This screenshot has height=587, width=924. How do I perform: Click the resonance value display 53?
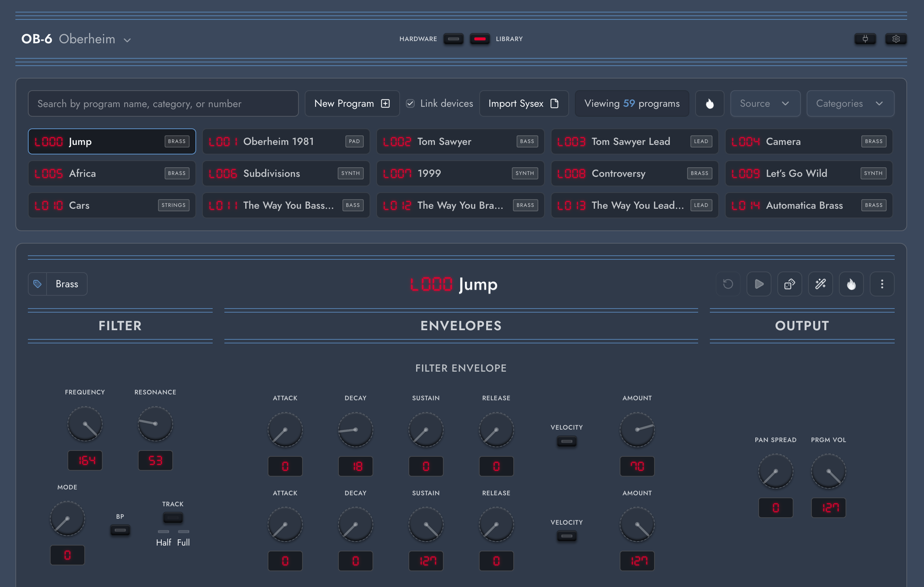tap(155, 460)
